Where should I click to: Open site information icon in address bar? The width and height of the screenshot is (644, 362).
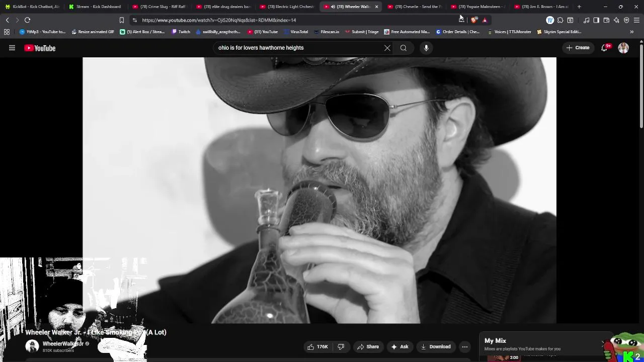[134, 20]
